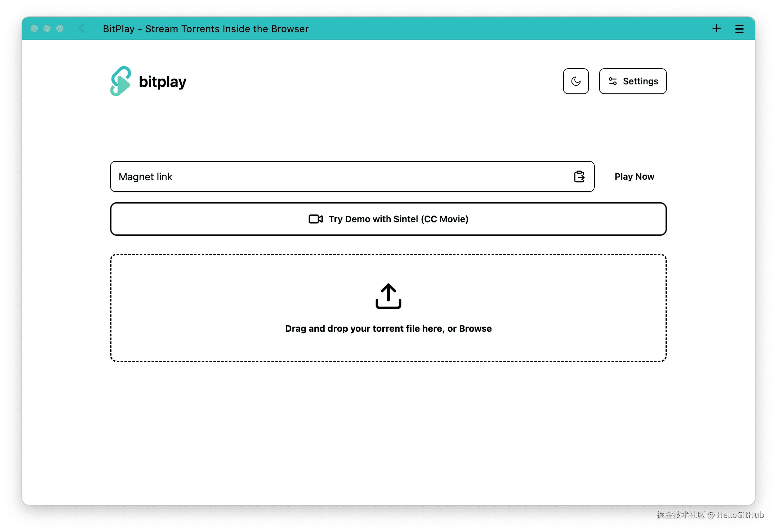The width and height of the screenshot is (777, 532).
Task: Focus the Magnet link input field
Action: (x=334, y=176)
